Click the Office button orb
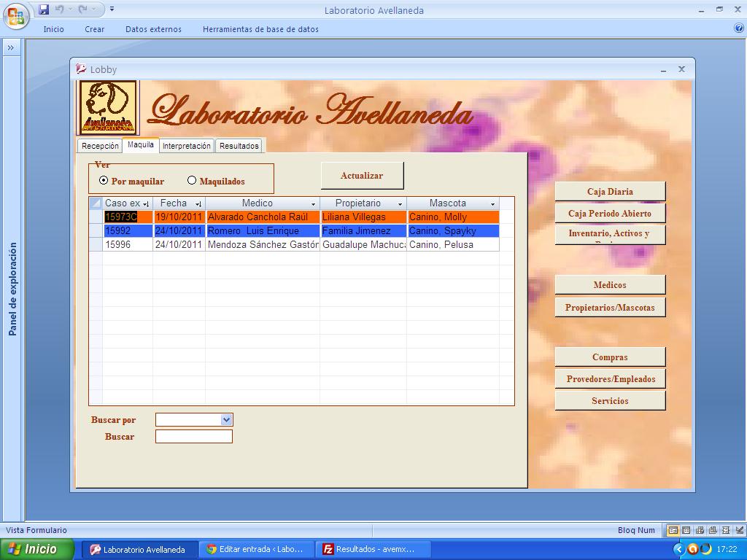The height and width of the screenshot is (560, 747). click(x=16, y=15)
